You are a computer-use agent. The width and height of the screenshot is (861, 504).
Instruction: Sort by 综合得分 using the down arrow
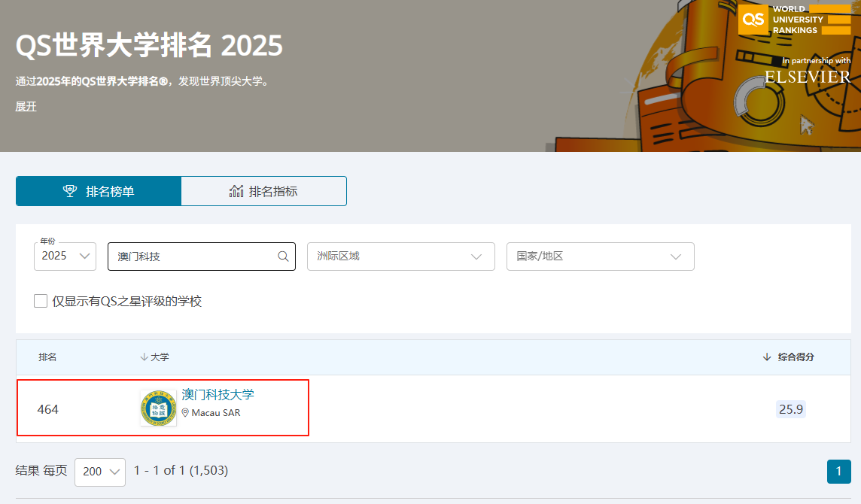[767, 357]
